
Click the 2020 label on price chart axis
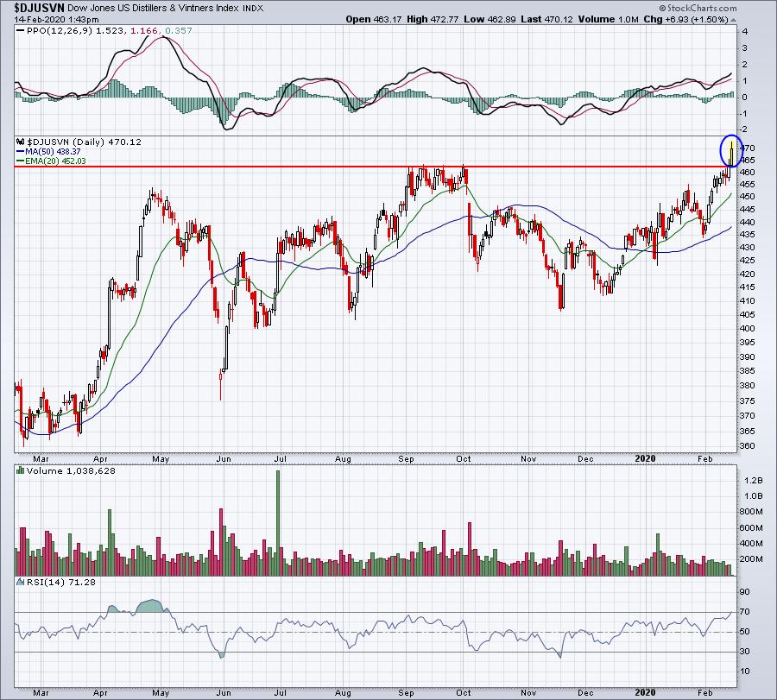coord(645,458)
